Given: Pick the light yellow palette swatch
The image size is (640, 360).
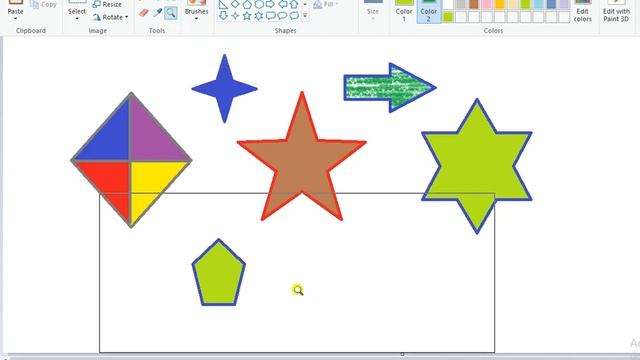Looking at the screenshot, I should 513,4.
